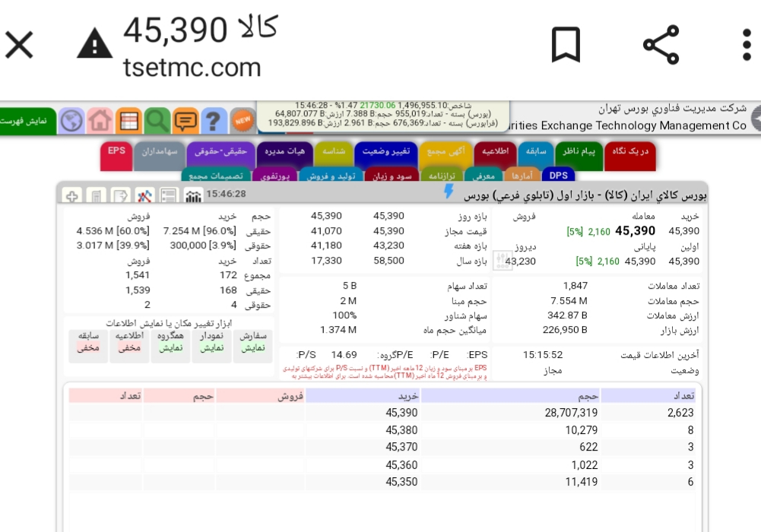Tap the tsetmc.com address text
The height and width of the screenshot is (532, 761).
click(192, 67)
